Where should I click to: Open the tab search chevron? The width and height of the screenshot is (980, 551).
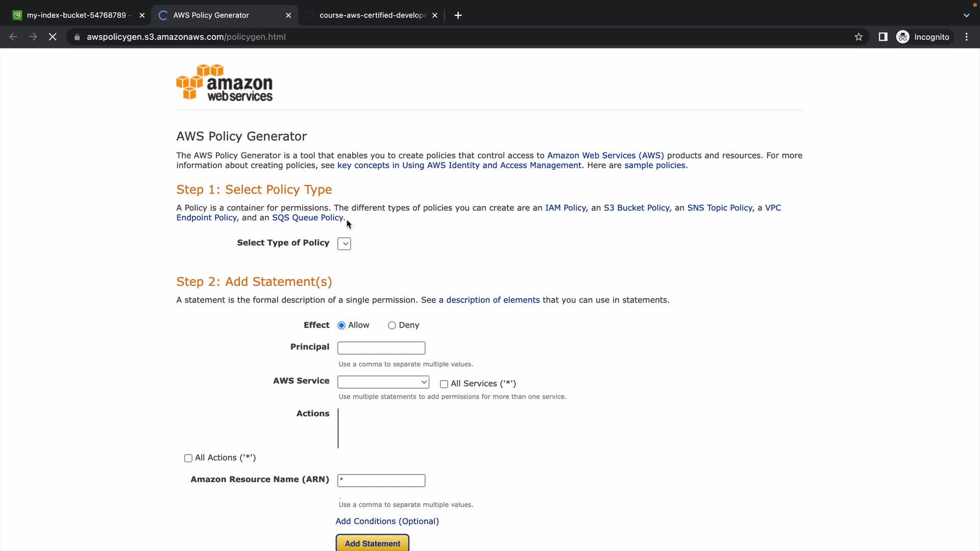pyautogui.click(x=966, y=15)
